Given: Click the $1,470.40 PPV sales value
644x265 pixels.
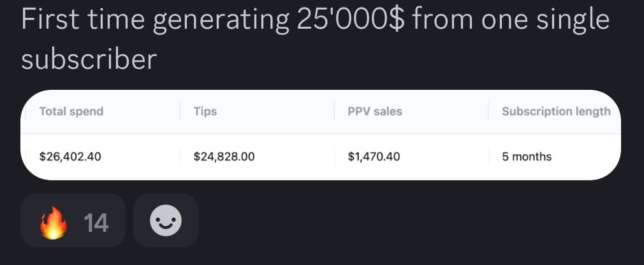Looking at the screenshot, I should (x=374, y=156).
